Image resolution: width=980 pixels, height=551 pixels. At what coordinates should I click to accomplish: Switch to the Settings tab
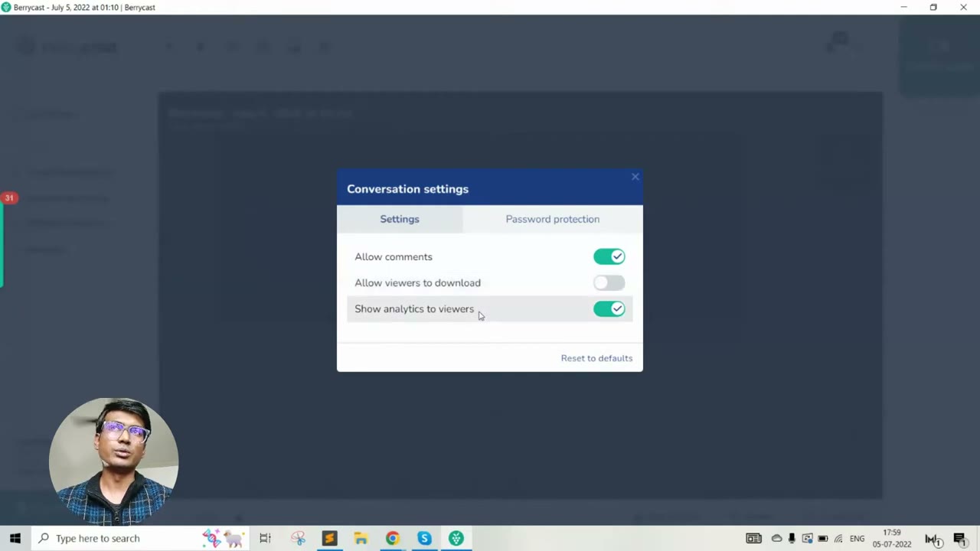pyautogui.click(x=400, y=219)
